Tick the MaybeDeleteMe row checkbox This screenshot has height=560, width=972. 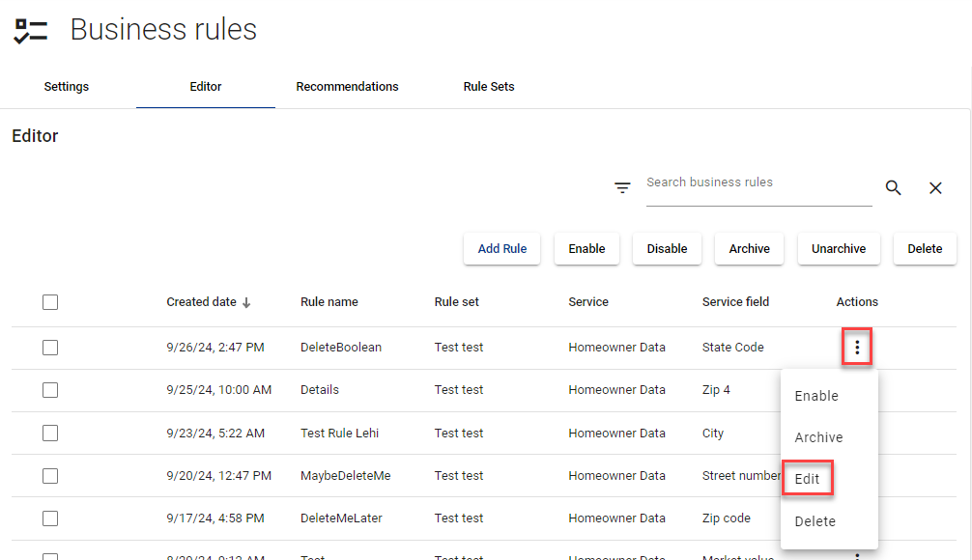click(x=50, y=476)
